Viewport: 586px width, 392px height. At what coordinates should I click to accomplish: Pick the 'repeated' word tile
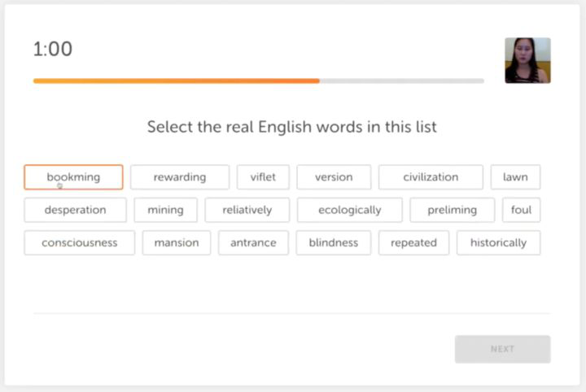pyautogui.click(x=413, y=242)
